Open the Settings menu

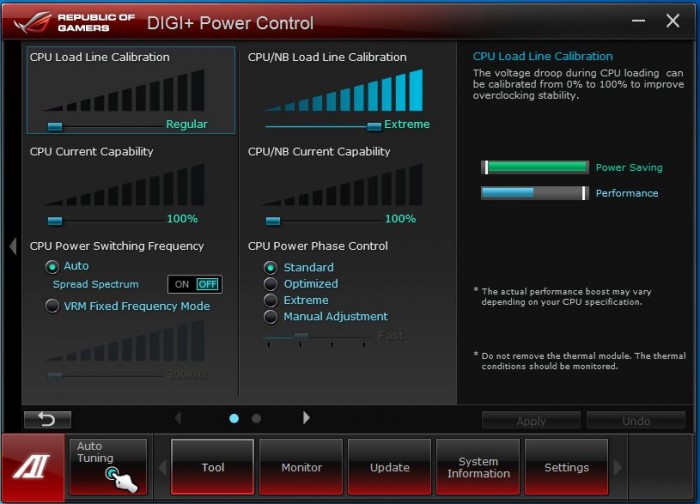[567, 467]
